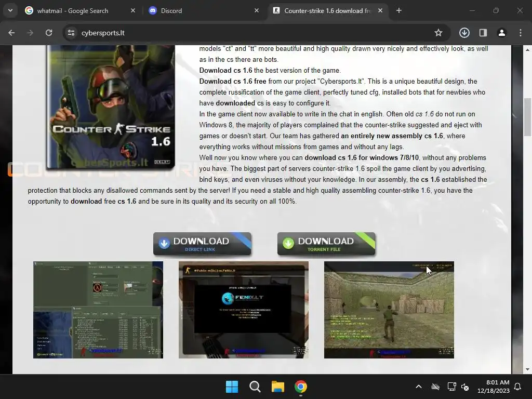Show hidden system tray icons
This screenshot has height=399, width=532.
(419, 387)
